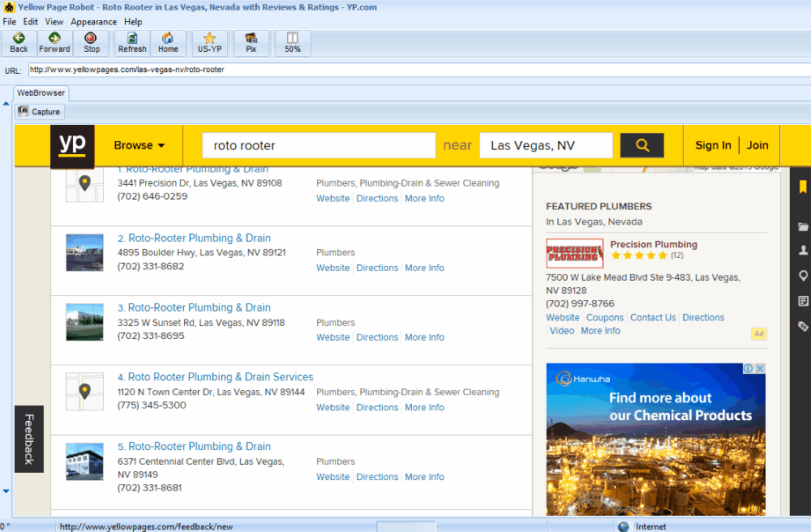
Task: Refresh the current page
Action: coord(132,43)
